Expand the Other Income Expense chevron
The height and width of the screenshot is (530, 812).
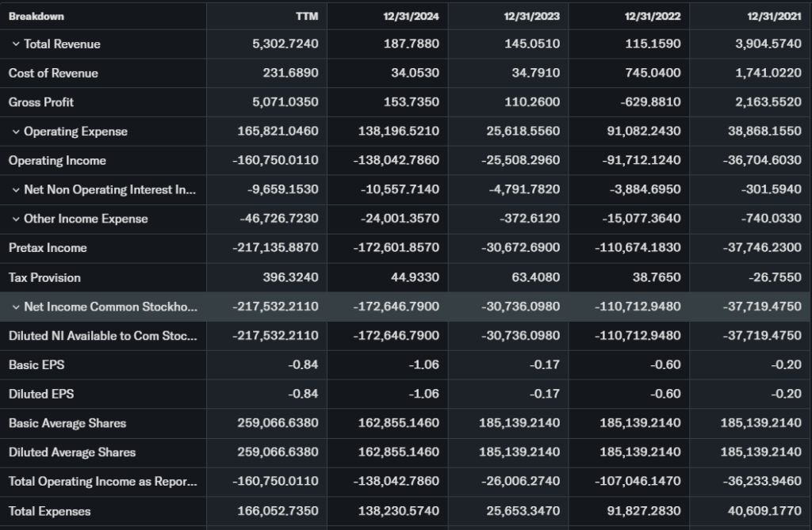click(x=16, y=219)
